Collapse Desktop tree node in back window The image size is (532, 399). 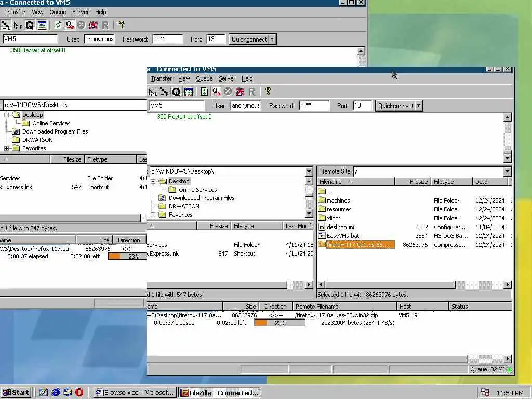pos(6,115)
